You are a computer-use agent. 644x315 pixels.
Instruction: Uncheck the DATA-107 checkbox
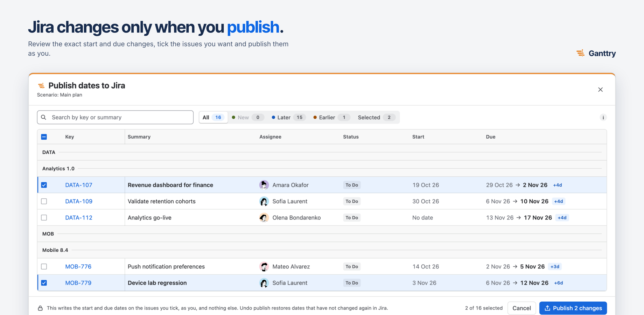[x=44, y=185]
